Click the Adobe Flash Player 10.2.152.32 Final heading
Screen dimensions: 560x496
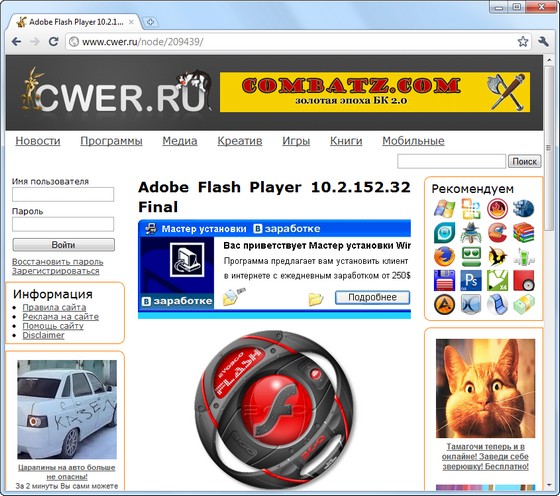[x=274, y=197]
